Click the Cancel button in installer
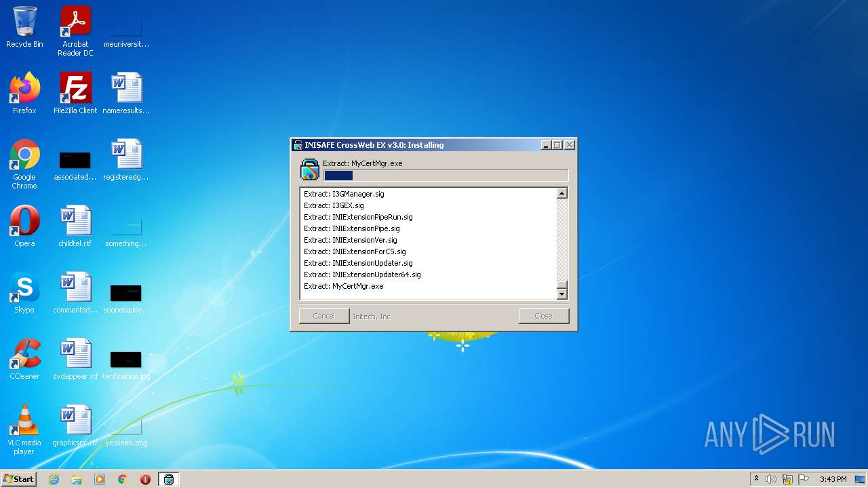868x488 pixels. click(324, 316)
